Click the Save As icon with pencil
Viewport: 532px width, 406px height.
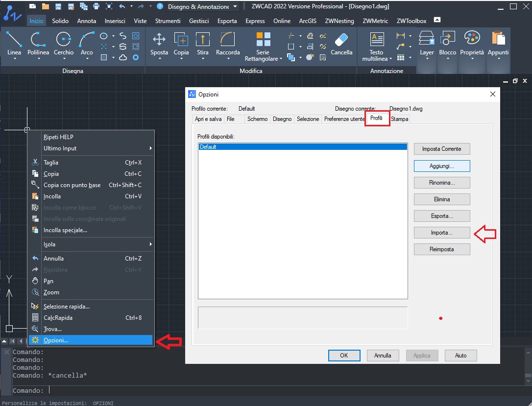pos(71,6)
